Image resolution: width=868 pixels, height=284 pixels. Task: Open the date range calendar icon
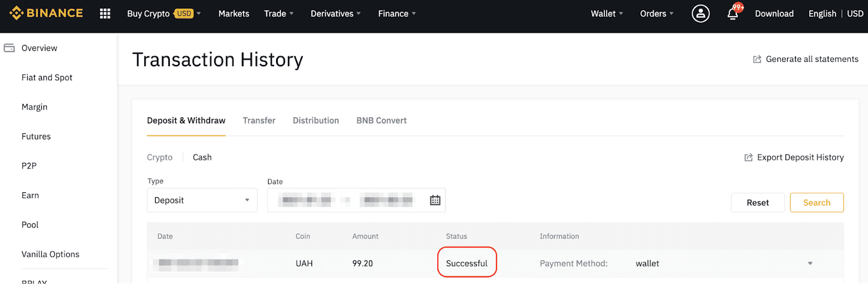pos(435,200)
